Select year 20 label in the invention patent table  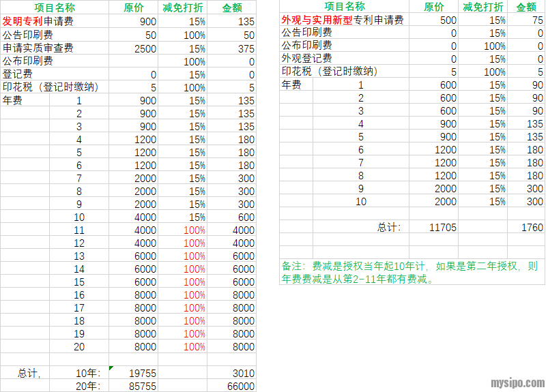tap(80, 346)
